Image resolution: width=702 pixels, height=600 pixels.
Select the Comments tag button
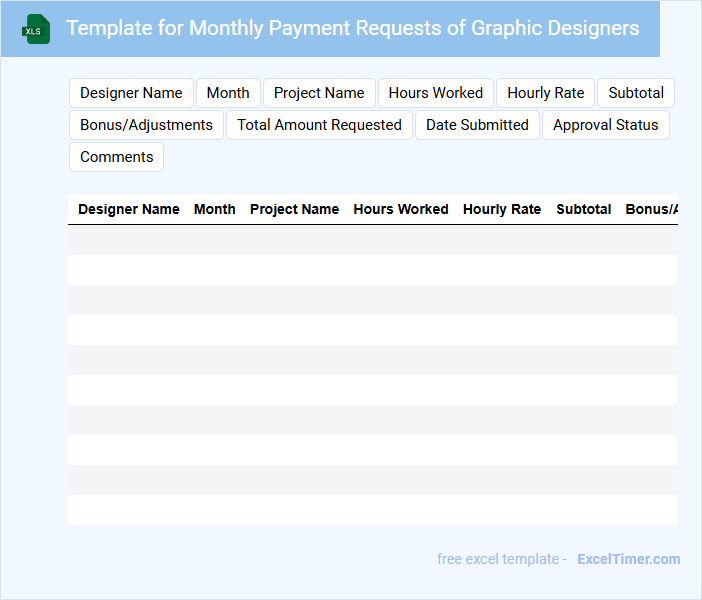[x=116, y=157]
